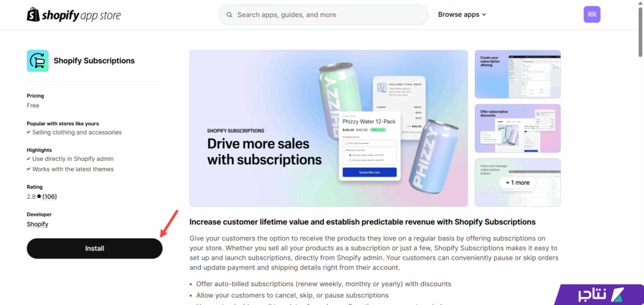Image resolution: width=644 pixels, height=305 pixels.
Task: Click the Install button
Action: coord(94,248)
